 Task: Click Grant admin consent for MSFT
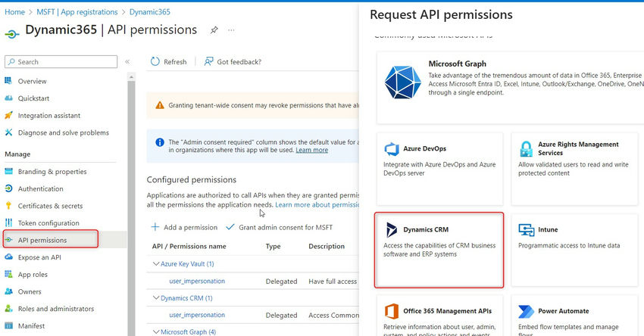tap(280, 227)
